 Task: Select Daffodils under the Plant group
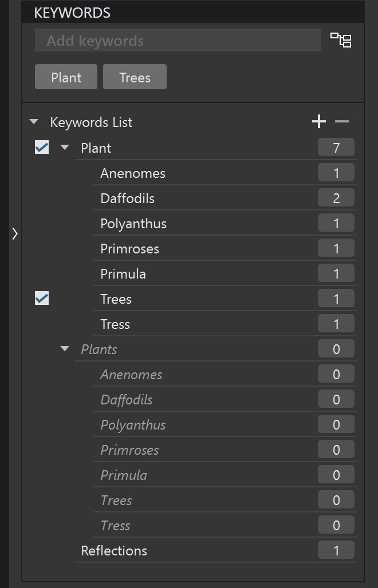pyautogui.click(x=127, y=198)
